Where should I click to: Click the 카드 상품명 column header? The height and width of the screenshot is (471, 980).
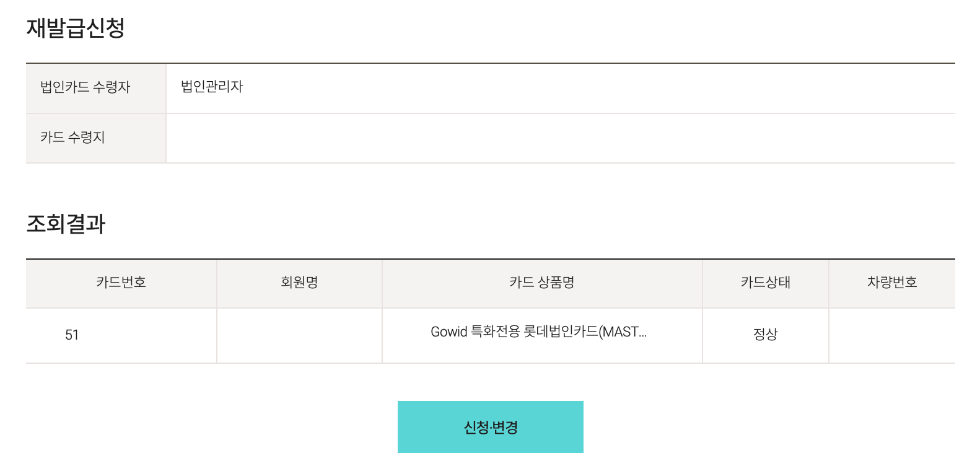(x=542, y=283)
